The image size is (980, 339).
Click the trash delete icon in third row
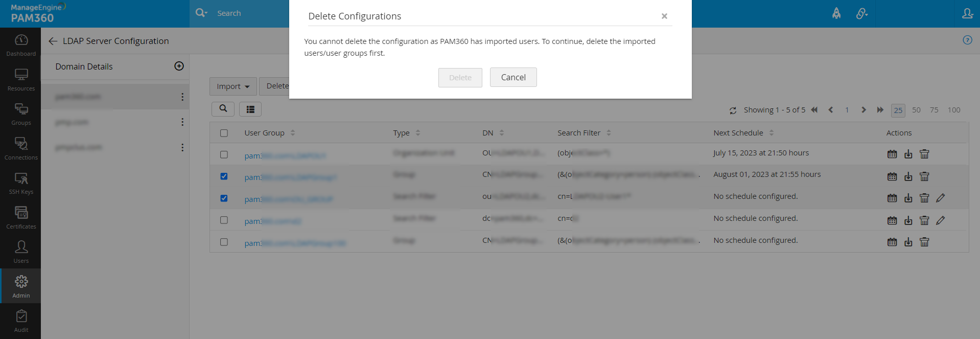pos(924,198)
